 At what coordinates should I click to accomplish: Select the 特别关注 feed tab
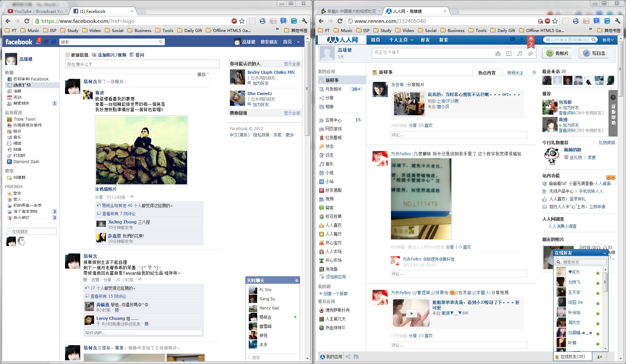[x=515, y=73]
